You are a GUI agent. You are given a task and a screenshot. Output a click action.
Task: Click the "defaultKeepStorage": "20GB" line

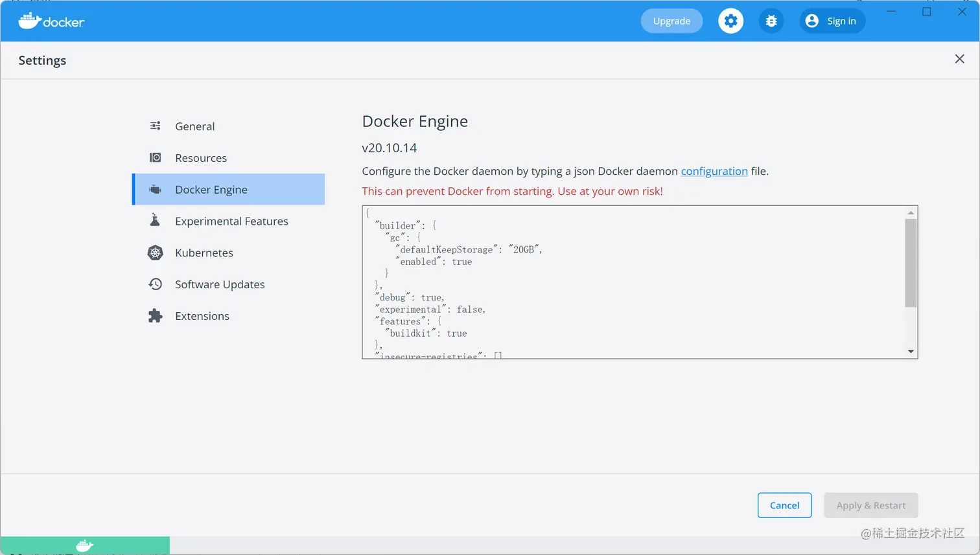pyautogui.click(x=469, y=249)
